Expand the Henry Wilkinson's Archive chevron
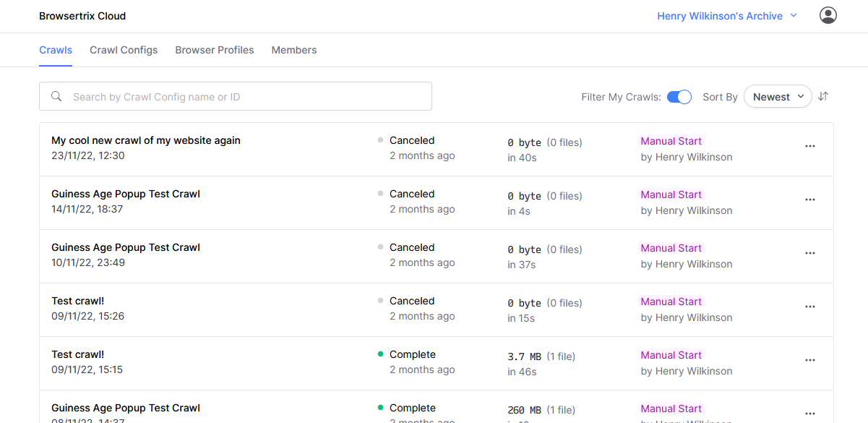The image size is (868, 423). coord(794,15)
